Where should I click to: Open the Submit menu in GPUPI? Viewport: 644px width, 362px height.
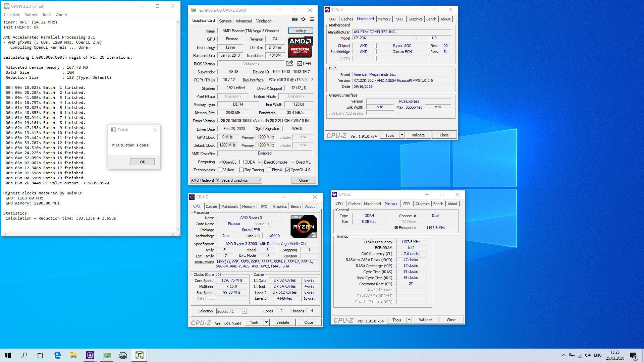(31, 15)
